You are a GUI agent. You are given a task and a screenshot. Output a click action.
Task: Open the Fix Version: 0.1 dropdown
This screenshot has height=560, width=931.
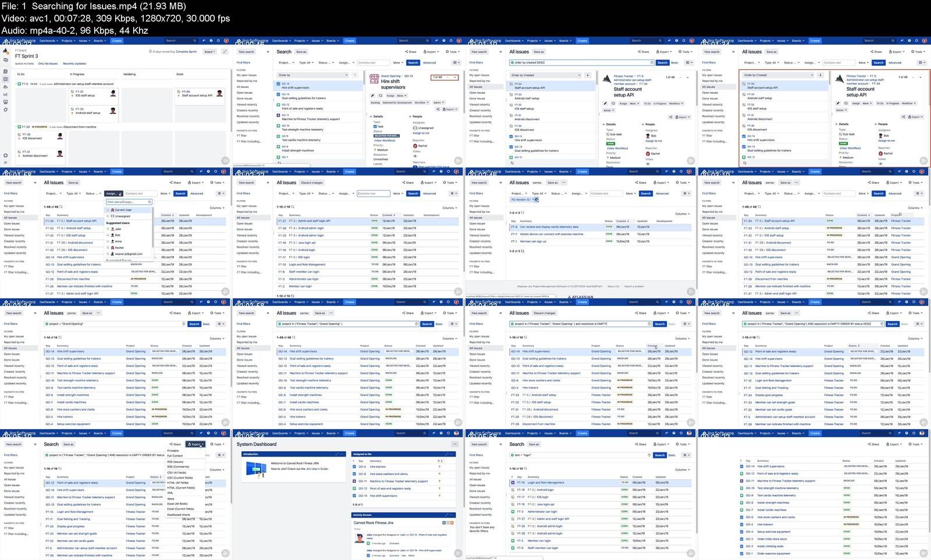point(521,199)
